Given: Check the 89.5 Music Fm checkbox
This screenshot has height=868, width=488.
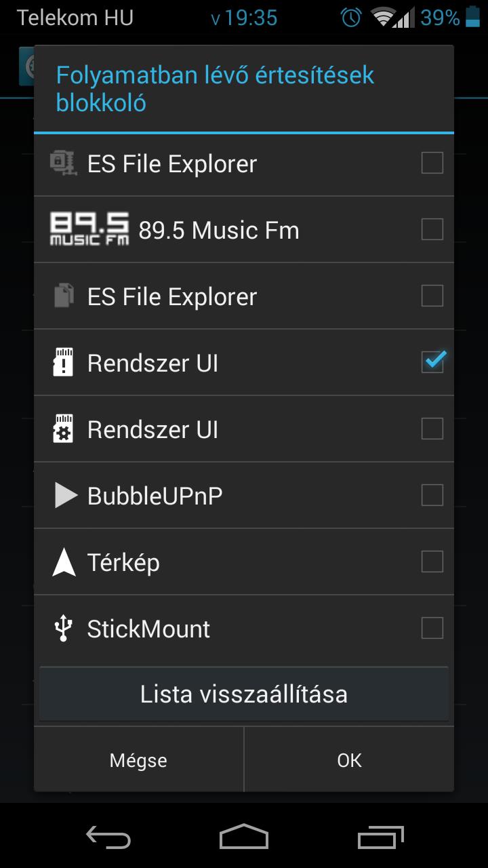Looking at the screenshot, I should pos(432,229).
